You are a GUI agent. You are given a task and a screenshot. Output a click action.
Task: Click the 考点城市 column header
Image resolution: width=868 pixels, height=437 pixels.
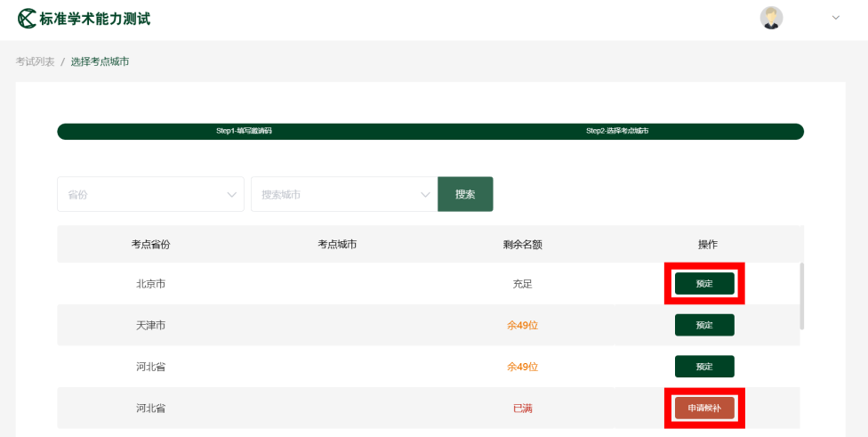pos(337,244)
